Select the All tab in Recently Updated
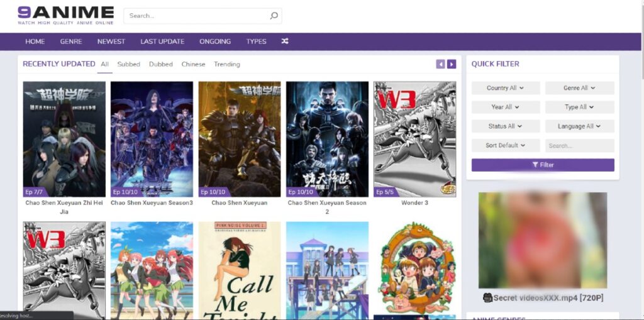The height and width of the screenshot is (320, 644). [x=105, y=64]
